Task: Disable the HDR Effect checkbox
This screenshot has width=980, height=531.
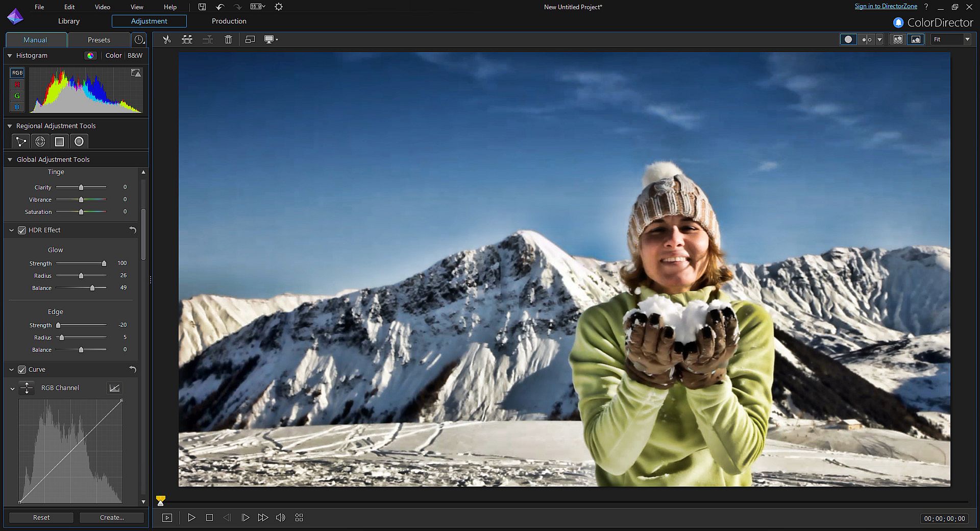Action: tap(22, 230)
